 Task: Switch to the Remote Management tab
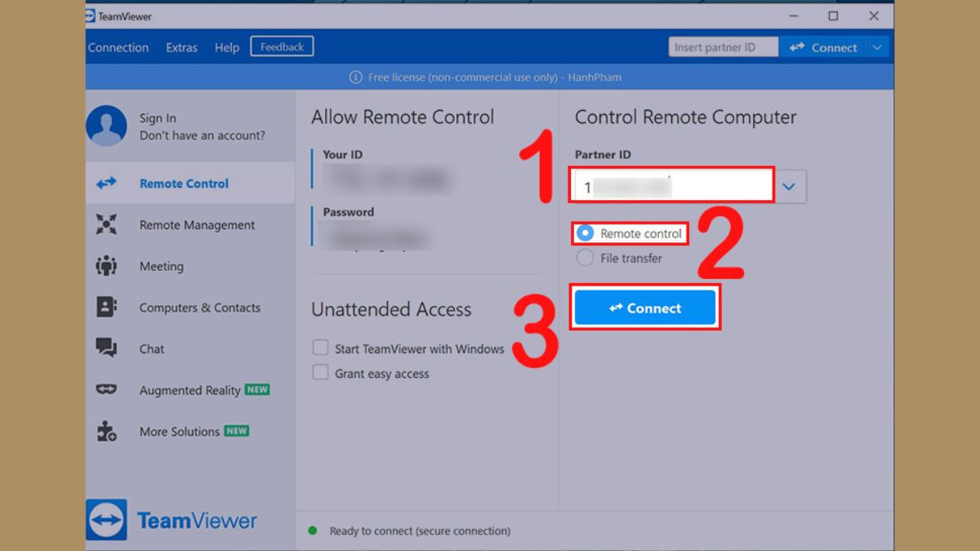(190, 224)
